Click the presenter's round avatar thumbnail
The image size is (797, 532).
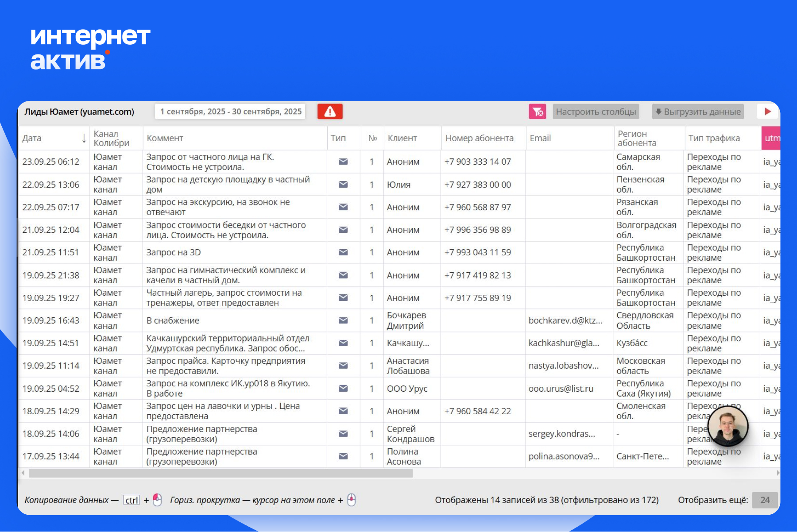click(728, 426)
